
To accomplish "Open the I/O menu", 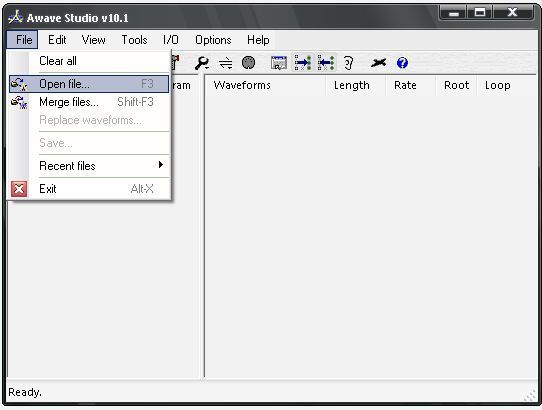I will pos(170,40).
